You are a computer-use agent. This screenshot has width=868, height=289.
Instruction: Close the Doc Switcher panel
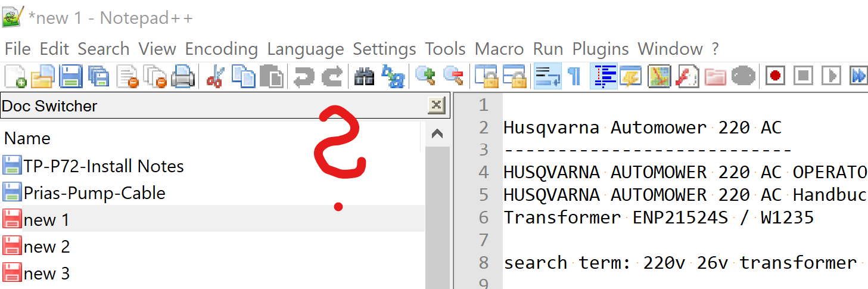(437, 106)
